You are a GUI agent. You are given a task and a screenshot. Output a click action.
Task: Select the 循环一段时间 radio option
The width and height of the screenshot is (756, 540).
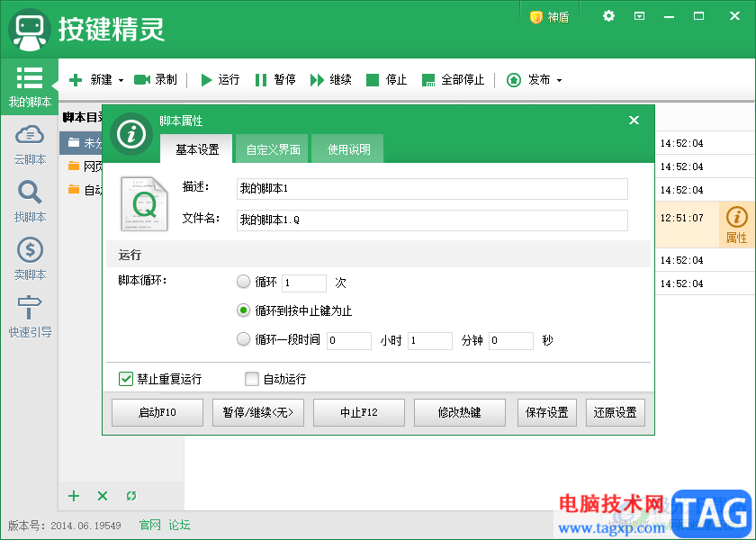pos(244,339)
